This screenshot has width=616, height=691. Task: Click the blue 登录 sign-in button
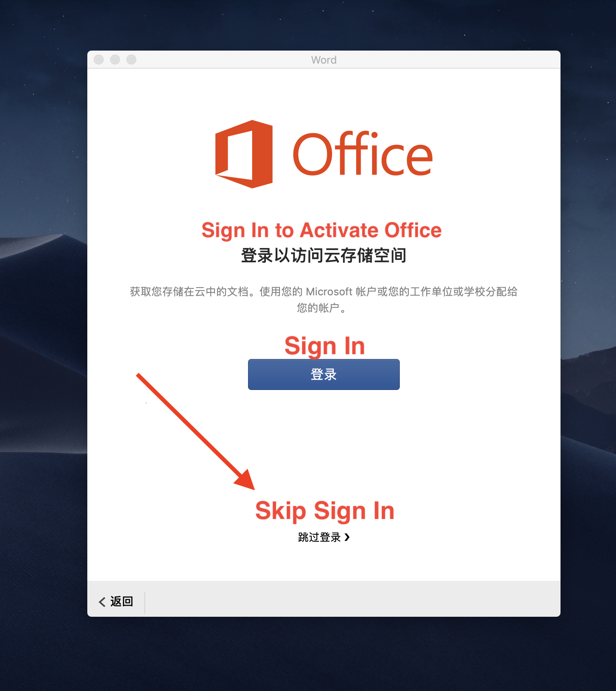[324, 374]
